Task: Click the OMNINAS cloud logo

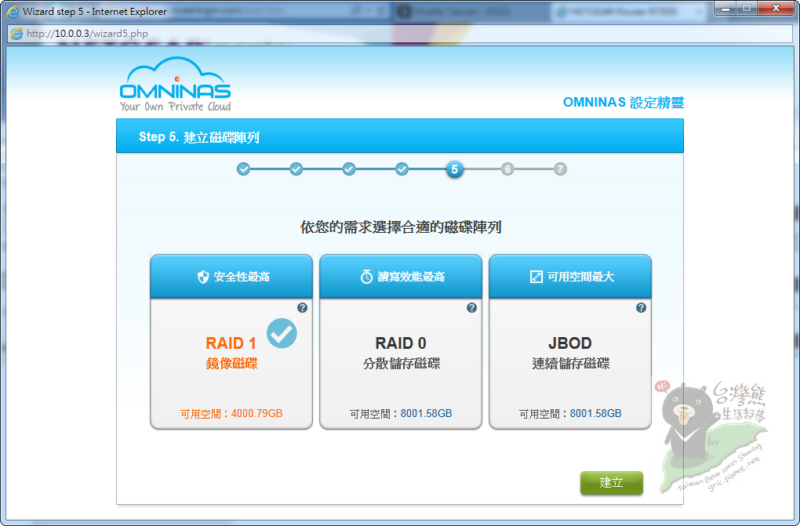Action: [175, 84]
